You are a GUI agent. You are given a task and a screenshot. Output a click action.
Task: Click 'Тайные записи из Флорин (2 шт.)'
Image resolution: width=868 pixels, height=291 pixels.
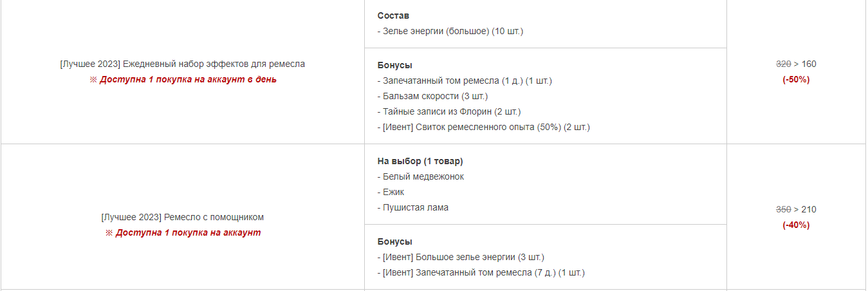448,111
